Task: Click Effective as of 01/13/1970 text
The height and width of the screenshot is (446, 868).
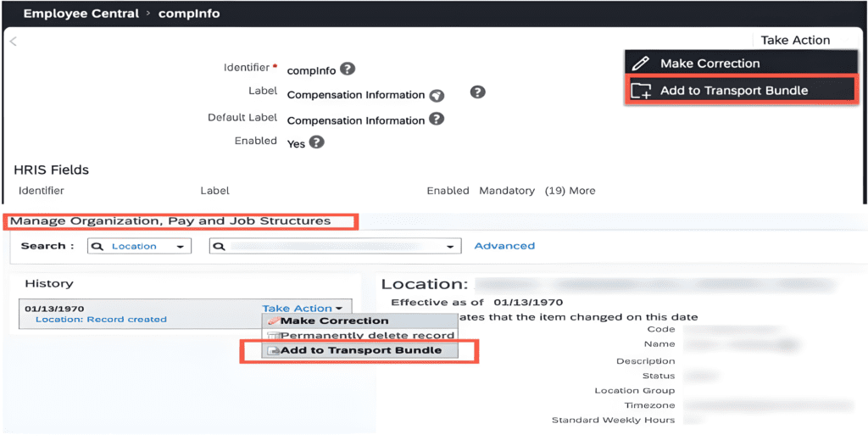Action: click(x=476, y=303)
